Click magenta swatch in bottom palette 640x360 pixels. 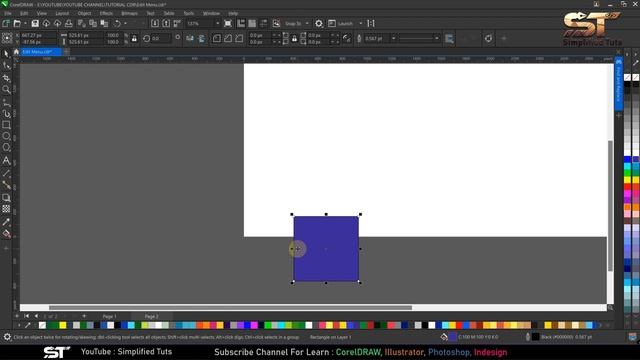coord(254,325)
